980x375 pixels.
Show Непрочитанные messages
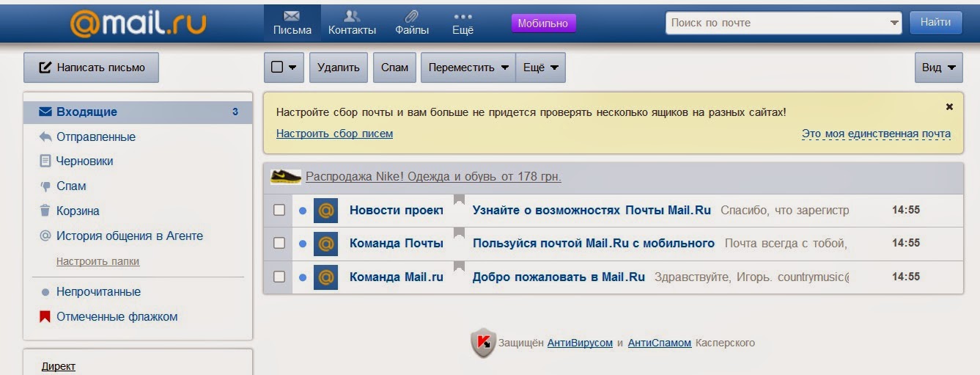tap(98, 292)
